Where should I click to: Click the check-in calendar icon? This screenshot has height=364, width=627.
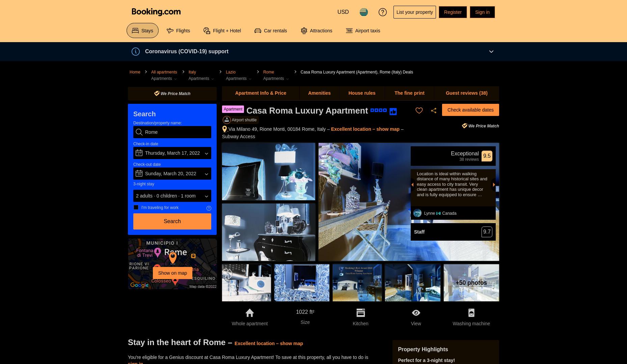pos(139,153)
